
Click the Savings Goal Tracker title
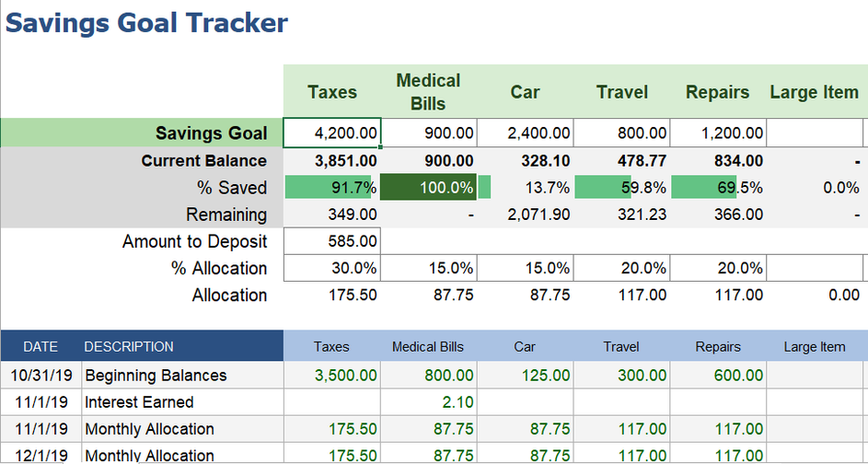tap(147, 23)
